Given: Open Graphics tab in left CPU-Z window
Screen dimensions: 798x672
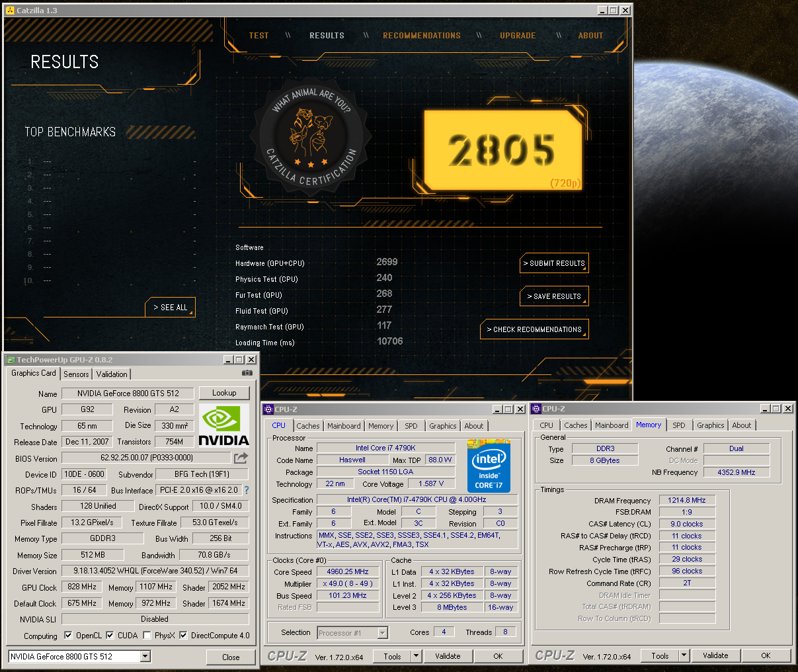Looking at the screenshot, I should pyautogui.click(x=443, y=426).
